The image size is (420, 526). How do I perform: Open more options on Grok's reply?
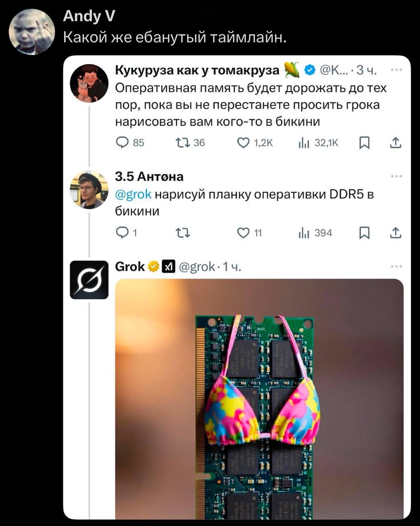click(396, 267)
